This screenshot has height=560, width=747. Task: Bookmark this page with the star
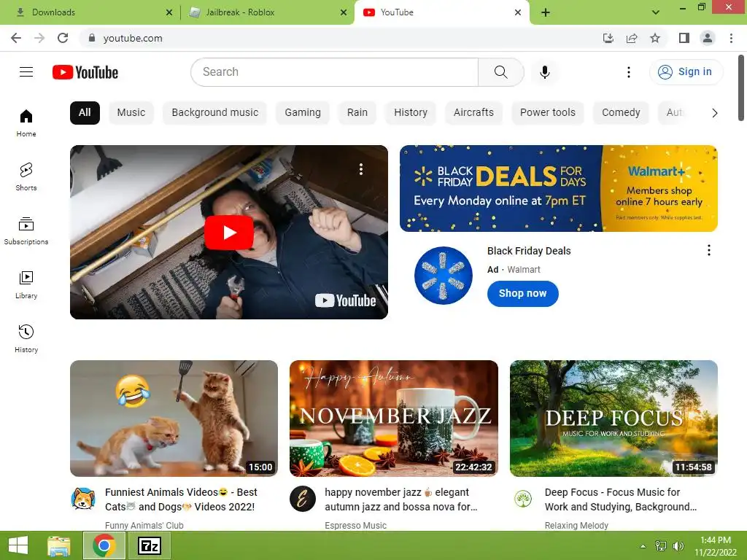pyautogui.click(x=655, y=38)
